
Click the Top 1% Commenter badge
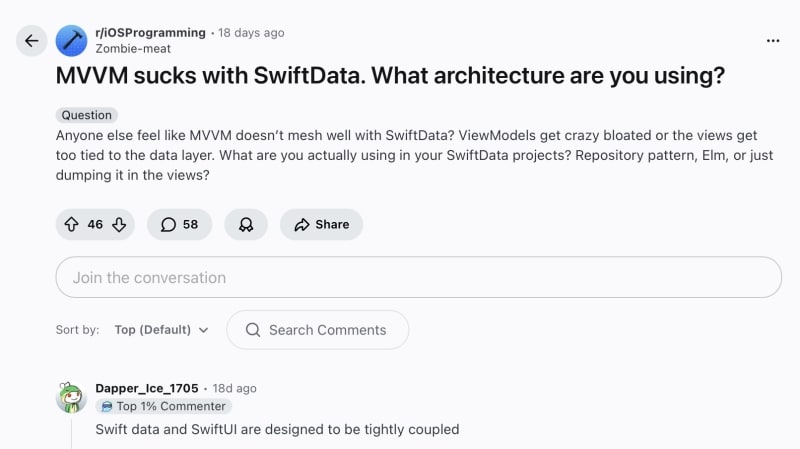tap(163, 407)
